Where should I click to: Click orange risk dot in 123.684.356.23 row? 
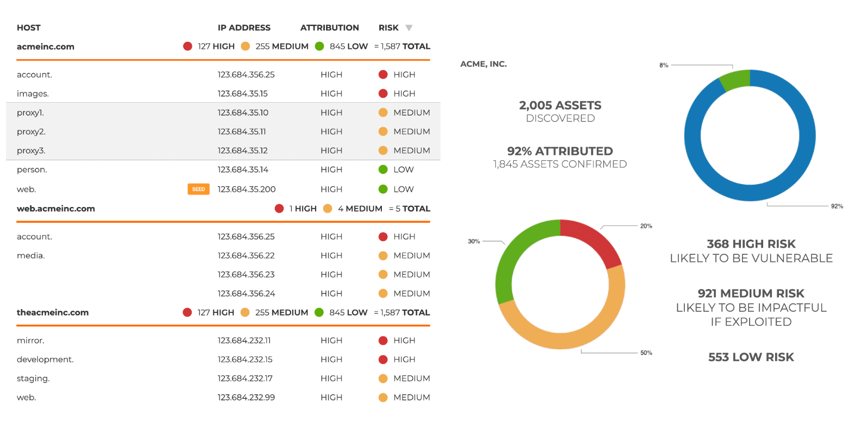(x=383, y=275)
